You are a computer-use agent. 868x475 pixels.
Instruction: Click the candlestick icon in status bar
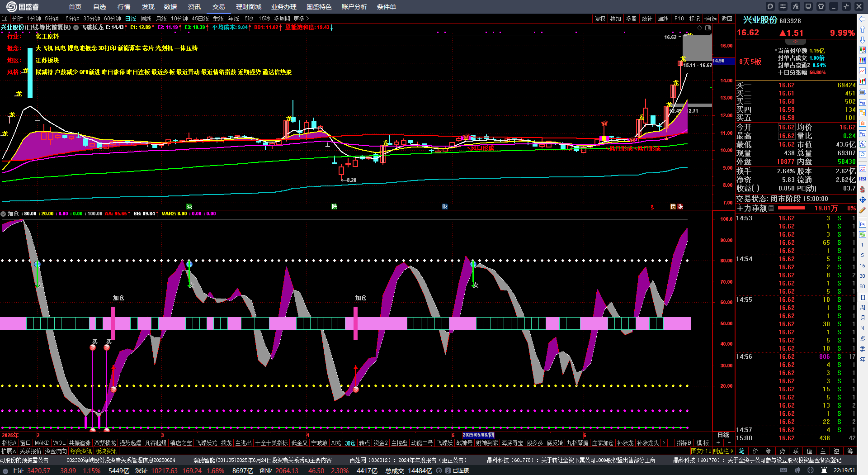point(797,470)
